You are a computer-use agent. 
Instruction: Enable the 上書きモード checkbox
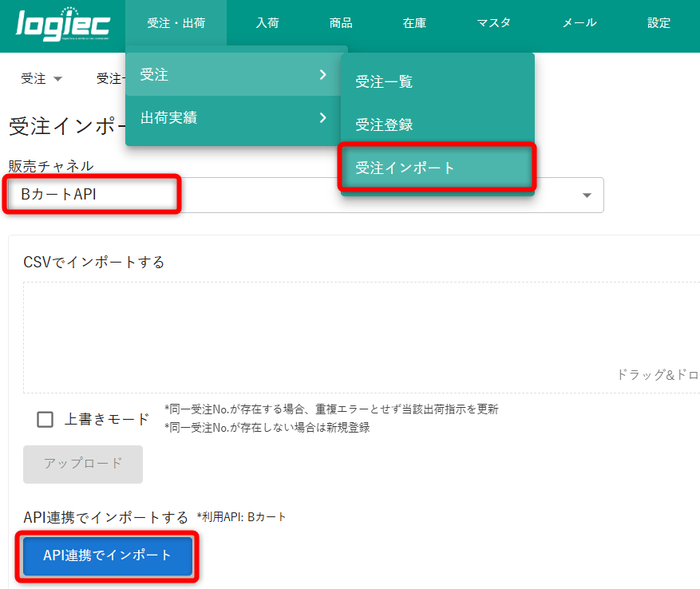click(45, 420)
